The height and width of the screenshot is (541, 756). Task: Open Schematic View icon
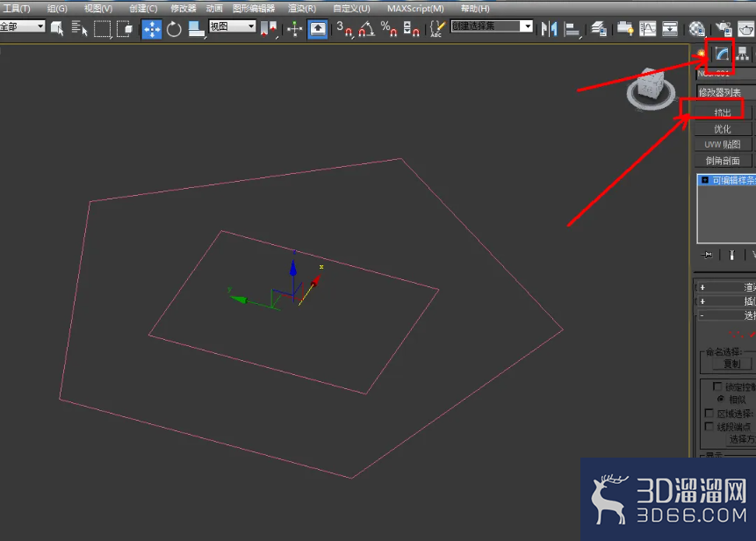click(670, 29)
